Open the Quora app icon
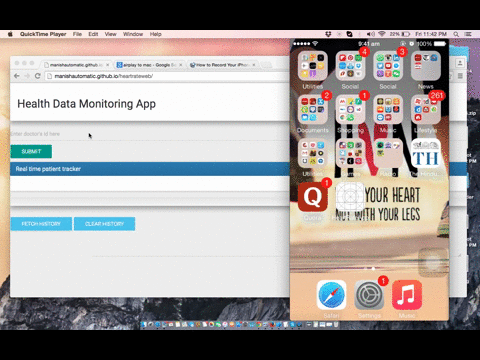Screen dimensions: 480x360 click(313, 197)
